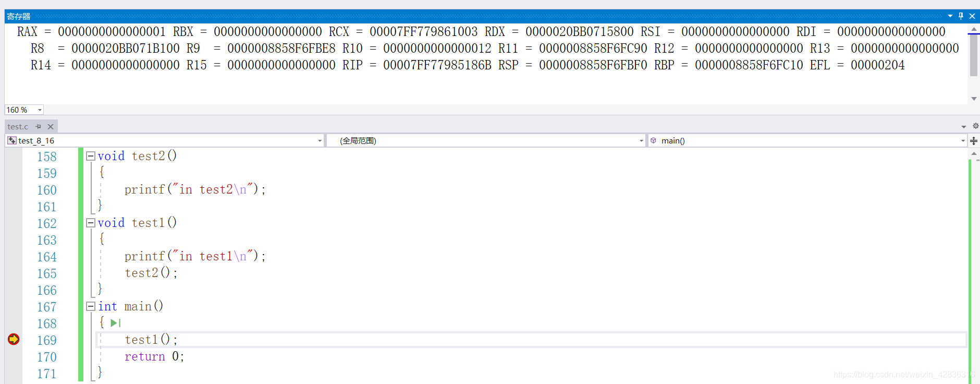Toggle auto-hide pin of registers window
The width and height of the screenshot is (980, 384).
point(961,16)
